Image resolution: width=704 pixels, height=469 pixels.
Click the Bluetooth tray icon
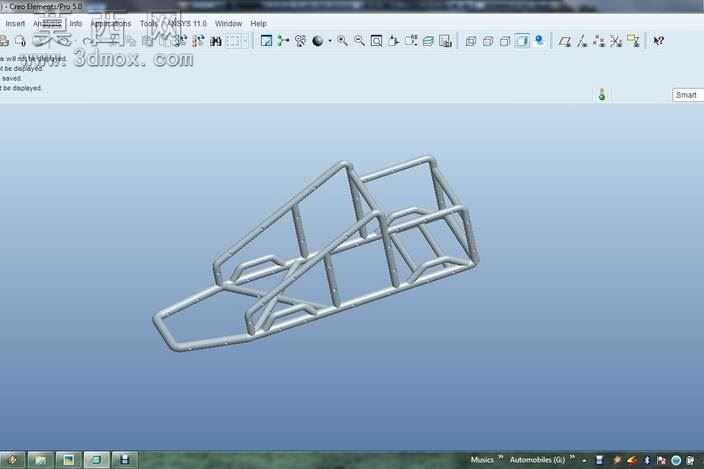pyautogui.click(x=647, y=460)
